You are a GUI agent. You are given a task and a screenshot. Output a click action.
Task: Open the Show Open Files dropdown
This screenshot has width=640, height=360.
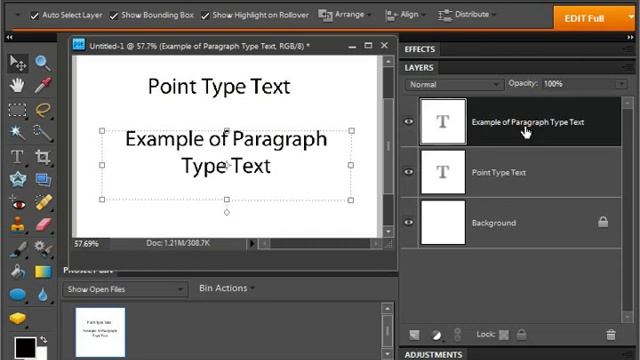pyautogui.click(x=125, y=289)
